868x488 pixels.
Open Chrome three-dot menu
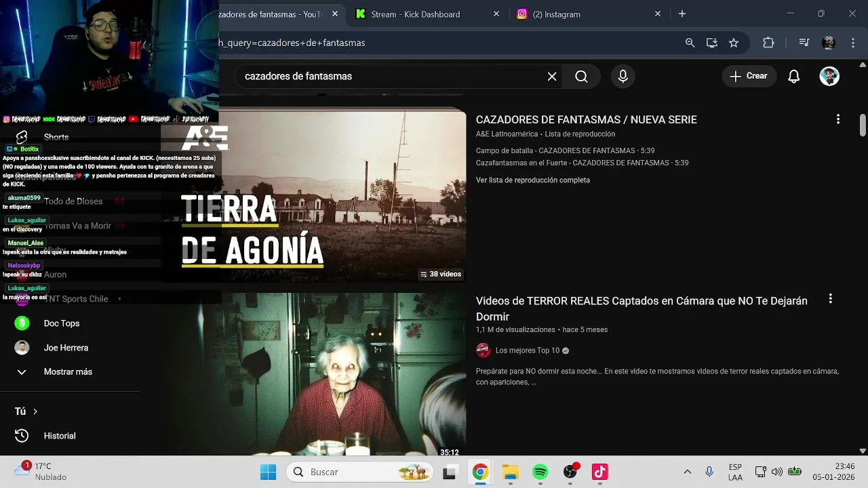click(x=853, y=43)
